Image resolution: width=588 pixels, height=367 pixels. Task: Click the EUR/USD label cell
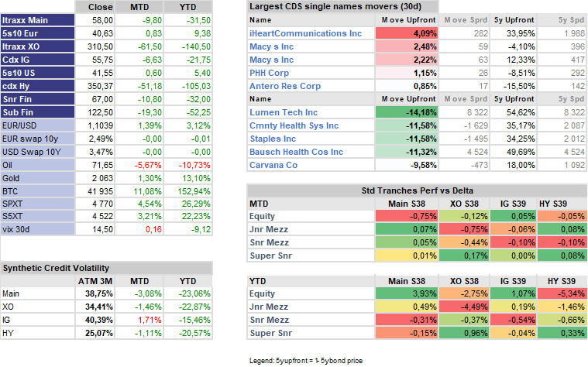(37, 125)
